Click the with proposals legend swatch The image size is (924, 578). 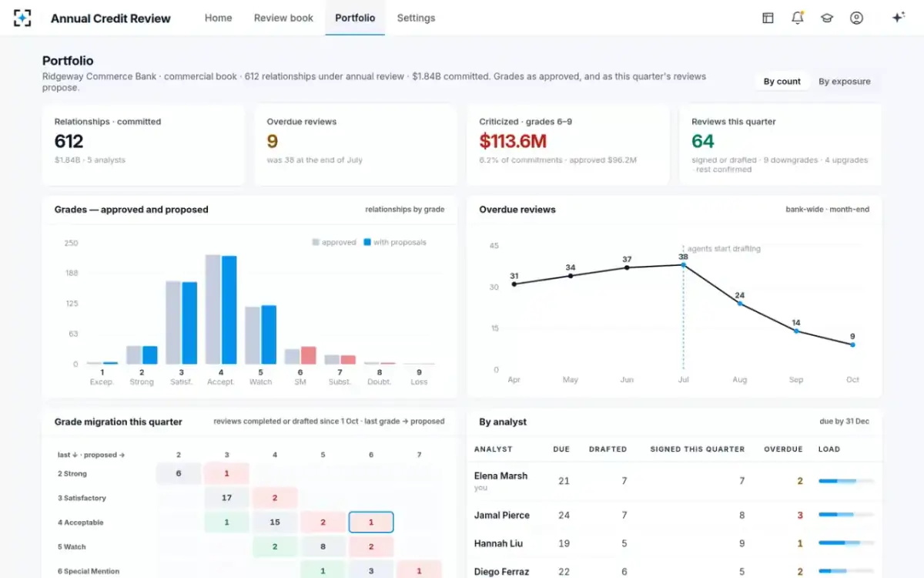367,242
